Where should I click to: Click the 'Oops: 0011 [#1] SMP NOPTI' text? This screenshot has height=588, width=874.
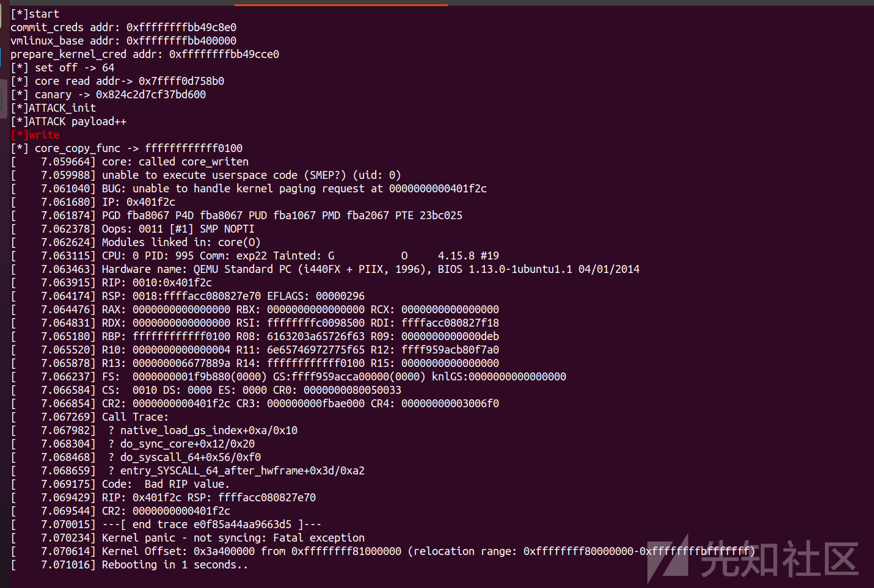pyautogui.click(x=178, y=229)
